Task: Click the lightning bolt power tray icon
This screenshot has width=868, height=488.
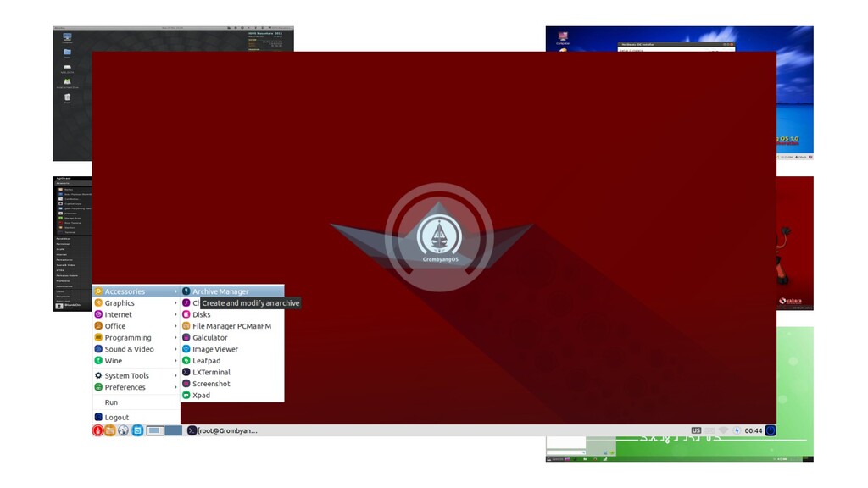Action: [737, 430]
